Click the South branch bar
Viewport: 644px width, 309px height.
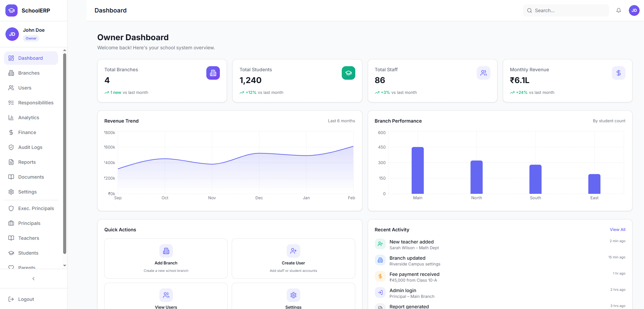536,179
